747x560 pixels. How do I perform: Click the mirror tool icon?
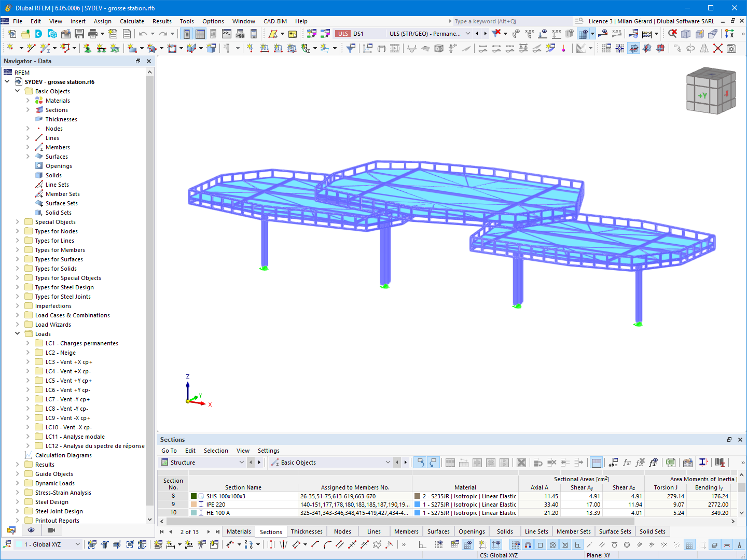coord(704,48)
